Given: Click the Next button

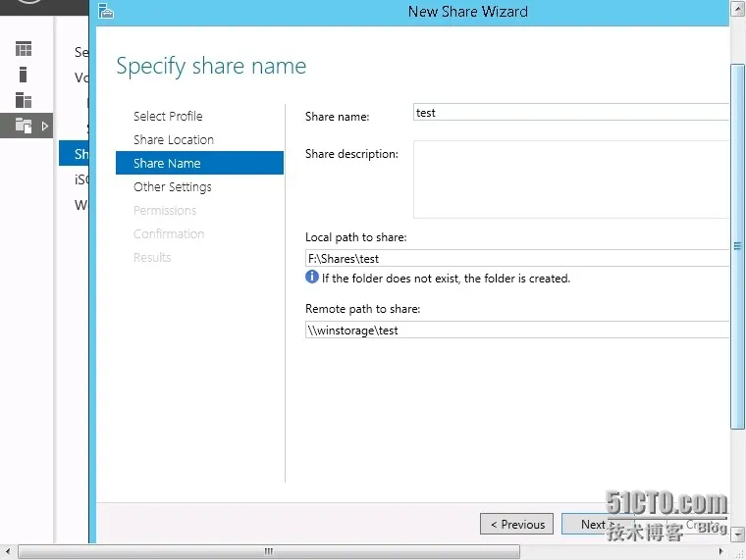Looking at the screenshot, I should [598, 524].
